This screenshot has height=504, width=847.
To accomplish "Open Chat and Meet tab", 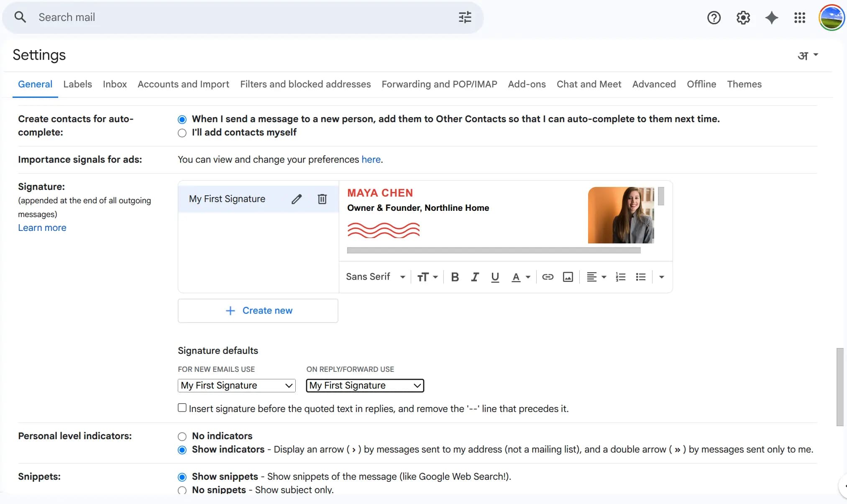I will pyautogui.click(x=589, y=84).
